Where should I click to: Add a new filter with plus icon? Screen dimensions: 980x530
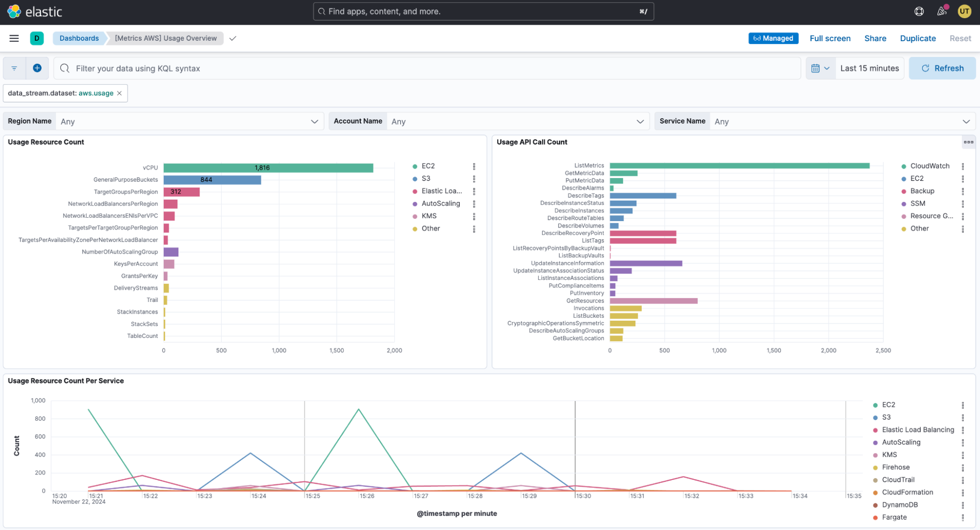(x=37, y=68)
